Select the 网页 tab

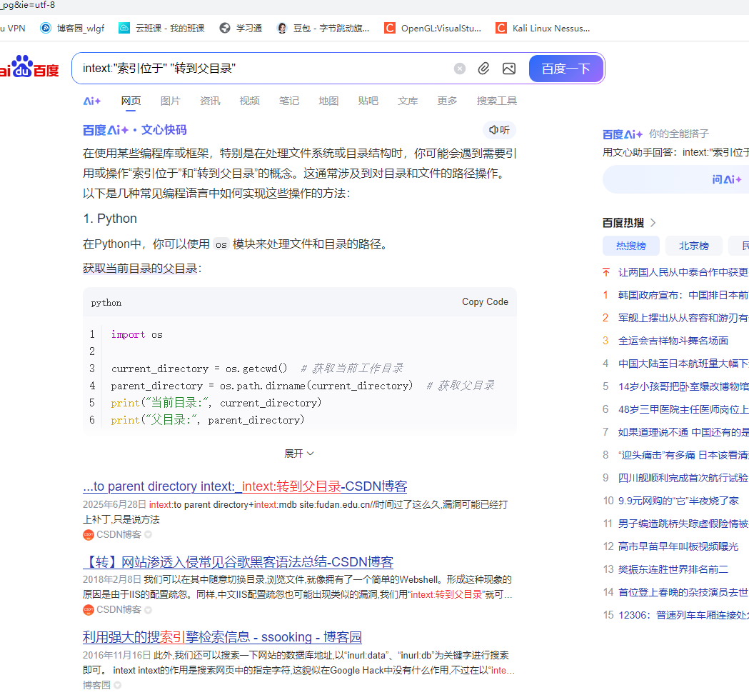(131, 101)
